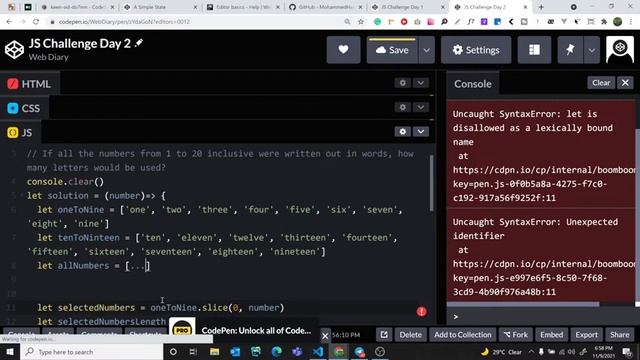This screenshot has height=360, width=640.
Task: Change the editor layout view
Action: tap(534, 50)
